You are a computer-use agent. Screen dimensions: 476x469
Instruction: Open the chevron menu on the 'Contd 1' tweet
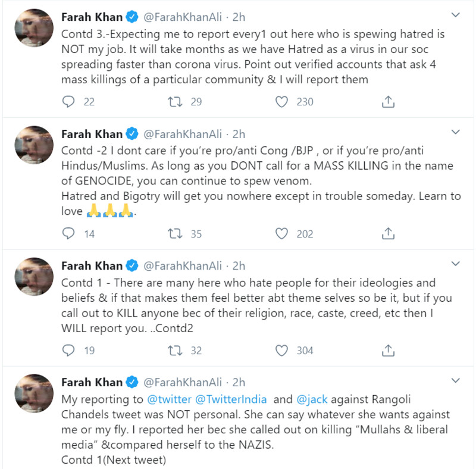[x=455, y=264]
